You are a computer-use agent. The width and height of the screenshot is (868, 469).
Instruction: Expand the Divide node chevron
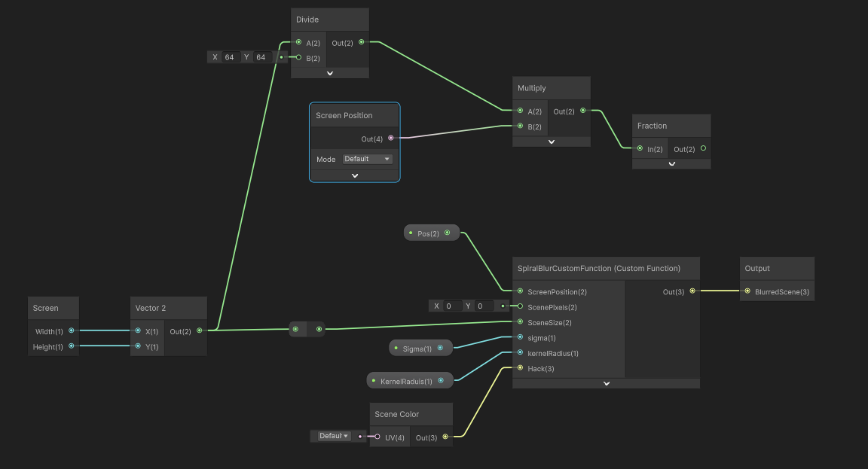330,73
